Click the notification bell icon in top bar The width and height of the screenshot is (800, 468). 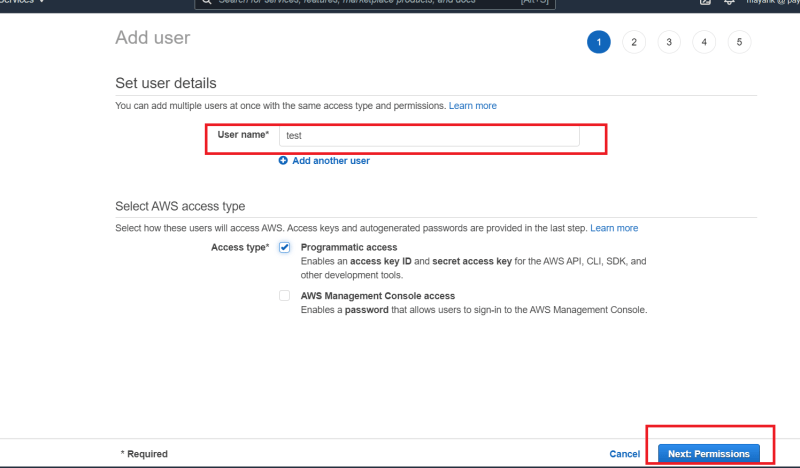tap(729, 2)
